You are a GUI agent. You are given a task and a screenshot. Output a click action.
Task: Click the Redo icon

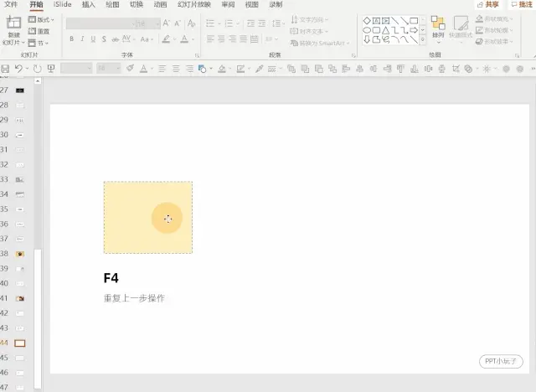click(x=37, y=69)
